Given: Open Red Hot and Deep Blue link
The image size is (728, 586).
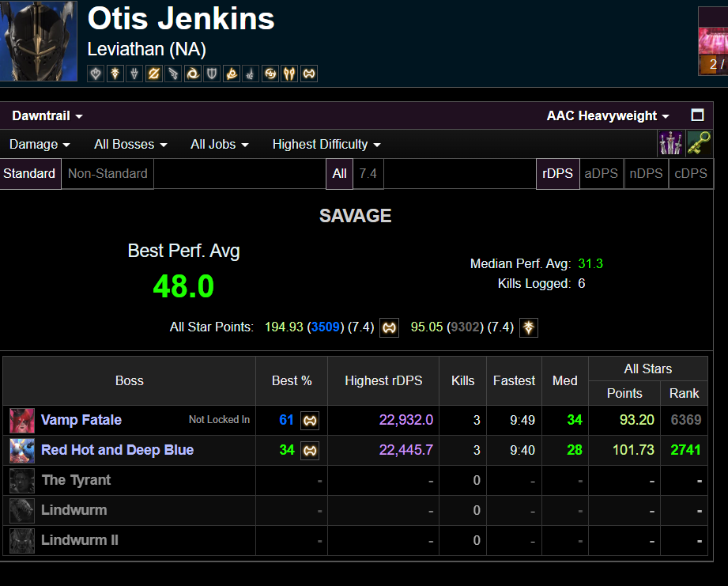Looking at the screenshot, I should point(118,450).
